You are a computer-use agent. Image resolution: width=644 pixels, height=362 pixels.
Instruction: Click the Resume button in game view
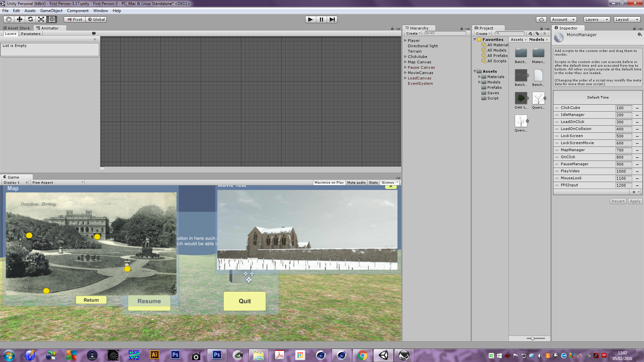point(149,301)
